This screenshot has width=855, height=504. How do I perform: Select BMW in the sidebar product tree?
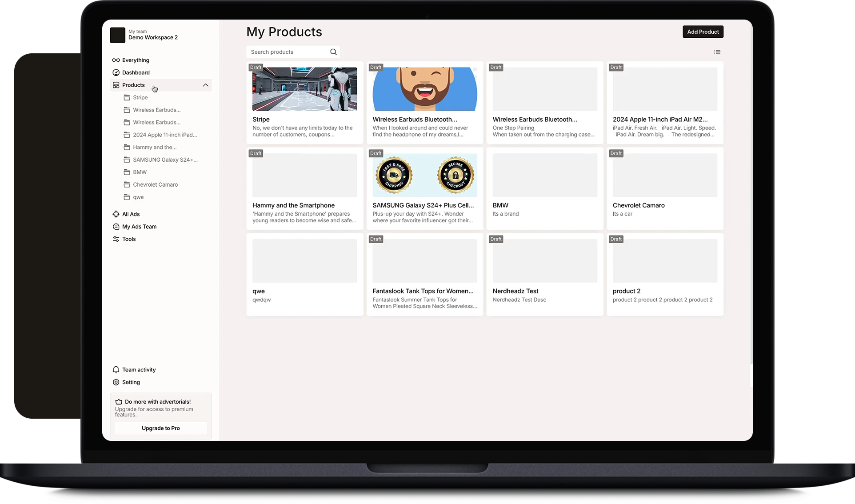point(140,172)
